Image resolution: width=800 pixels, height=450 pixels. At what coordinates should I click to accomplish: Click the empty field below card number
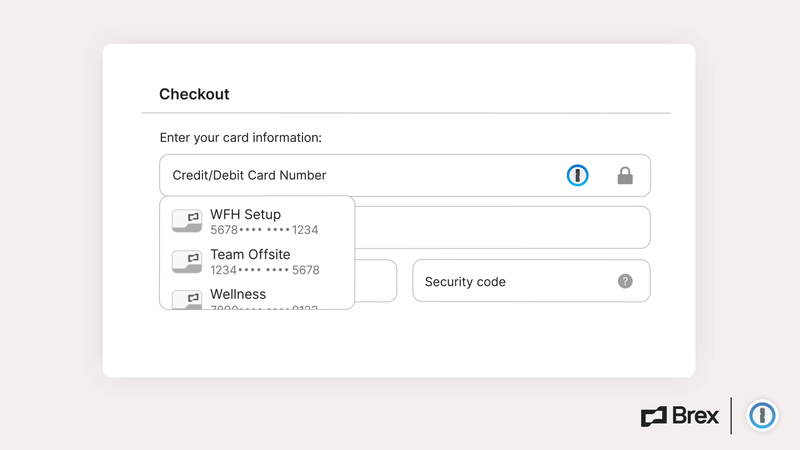(x=502, y=228)
